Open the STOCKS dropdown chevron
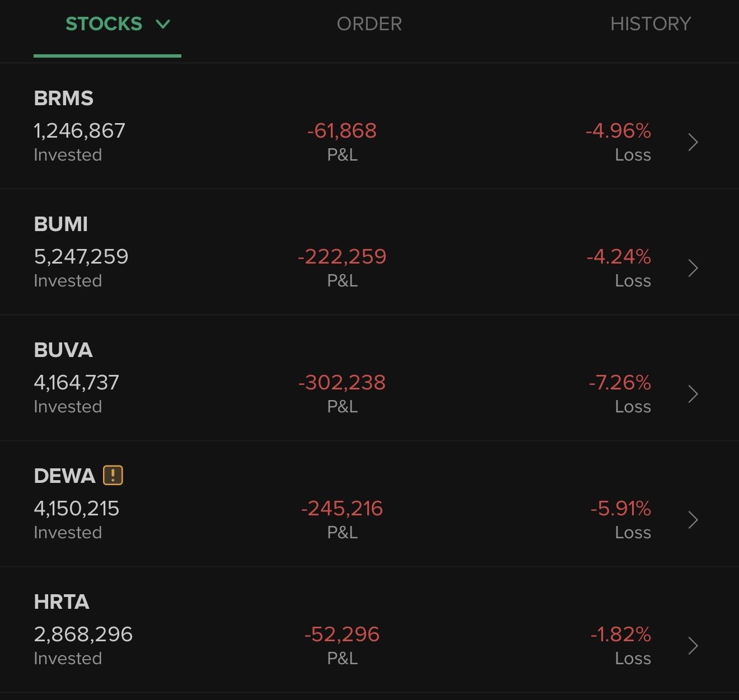The width and height of the screenshot is (739, 700). [x=163, y=24]
